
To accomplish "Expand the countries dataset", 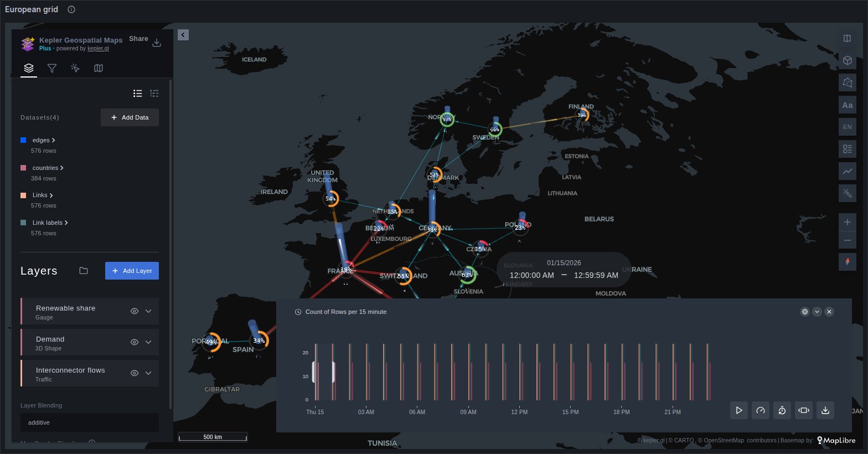I will coord(61,168).
